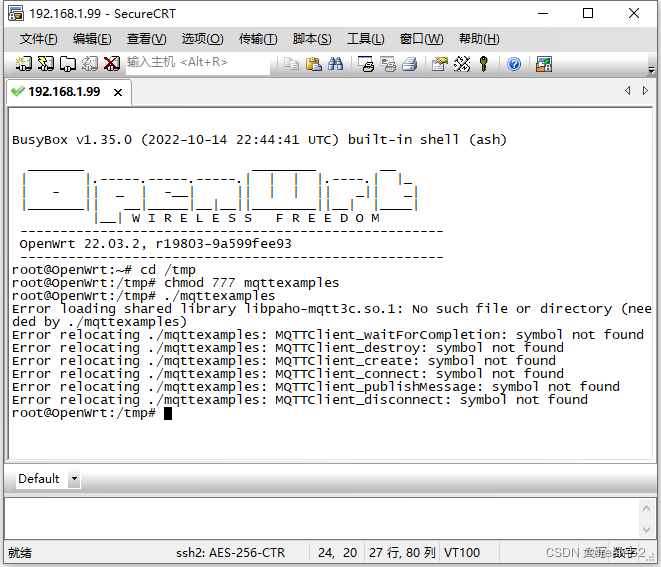Image resolution: width=661 pixels, height=567 pixels.
Task: Minimize the SecureCRT window
Action: [543, 13]
